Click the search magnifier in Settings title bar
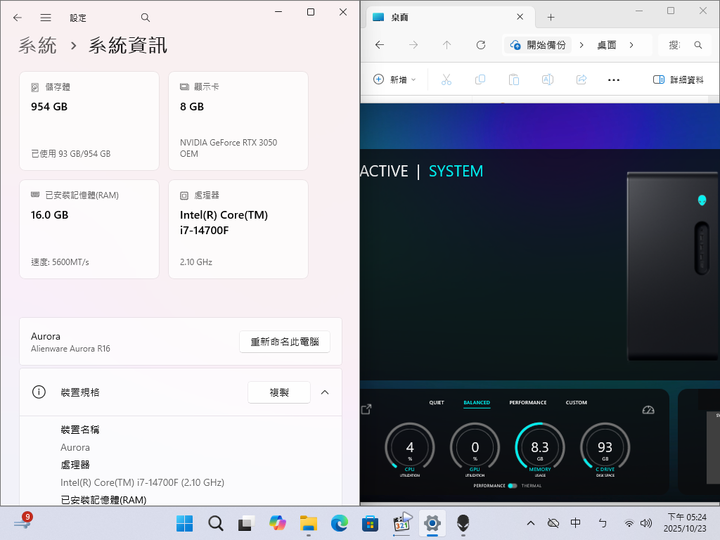This screenshot has width=720, height=540. pos(146,18)
